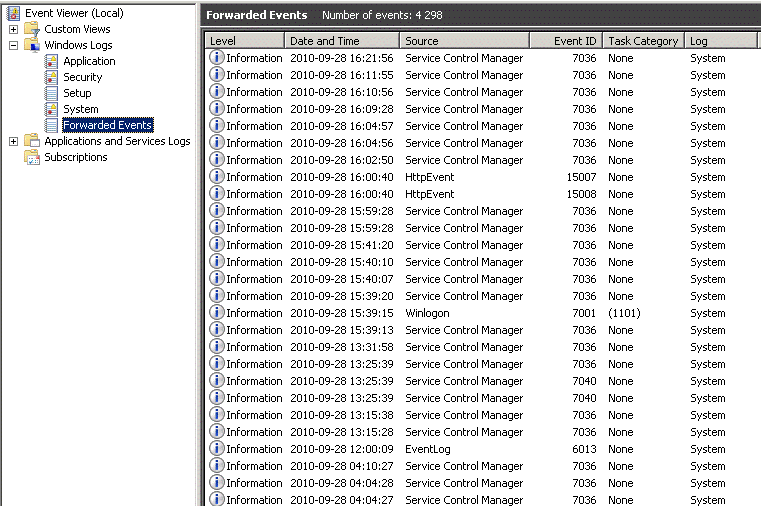Select the HttpEvent source of event 15007
The image size is (761, 506).
click(430, 177)
